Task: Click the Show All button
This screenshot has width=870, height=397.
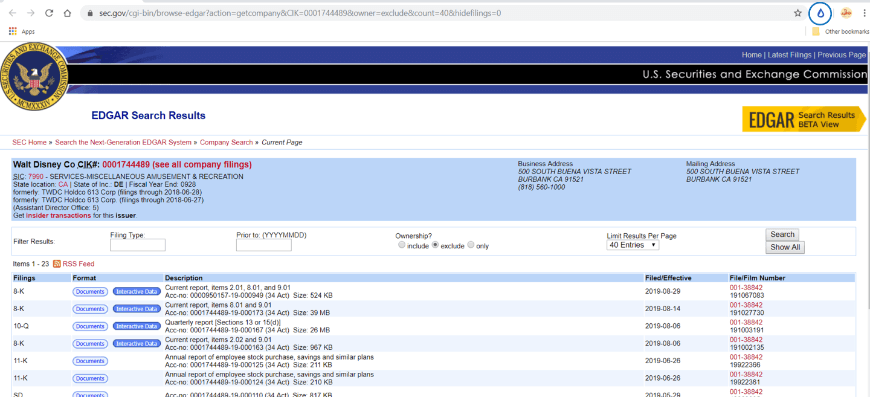Action: [785, 247]
